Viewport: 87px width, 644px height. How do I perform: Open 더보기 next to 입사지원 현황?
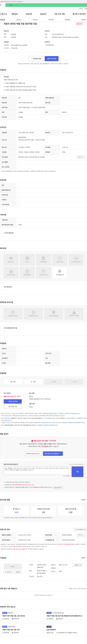(84, 500)
